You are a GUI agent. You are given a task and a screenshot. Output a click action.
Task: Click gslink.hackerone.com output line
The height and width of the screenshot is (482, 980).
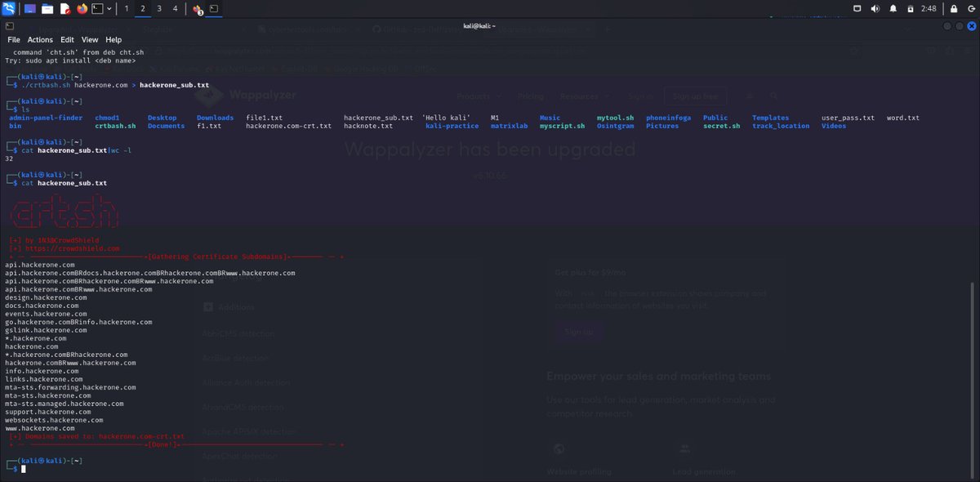pyautogui.click(x=46, y=330)
